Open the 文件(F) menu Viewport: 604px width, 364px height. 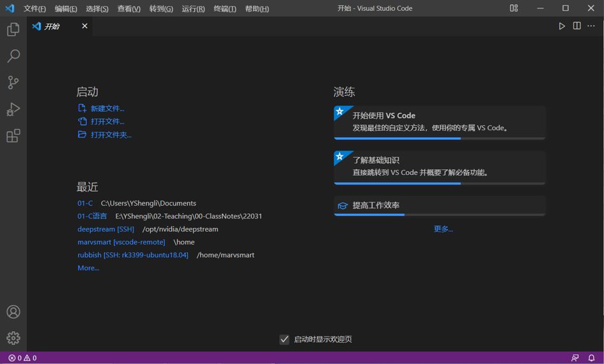tap(35, 8)
